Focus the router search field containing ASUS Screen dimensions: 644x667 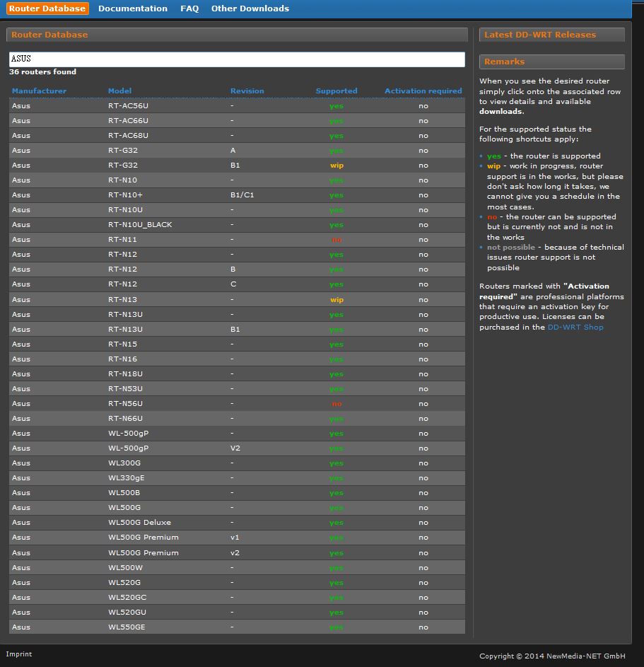point(237,59)
